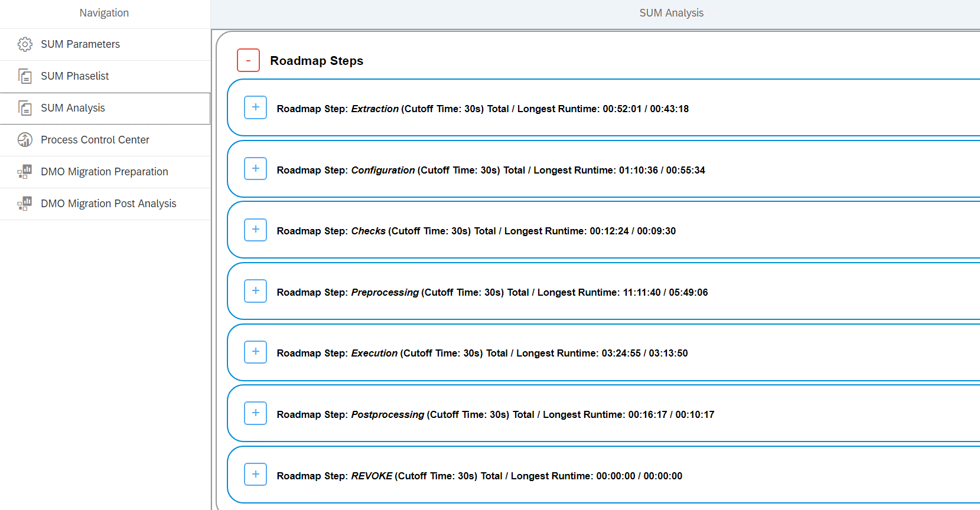Click the SUM Parameters gear icon
The width and height of the screenshot is (980, 510).
25,44
